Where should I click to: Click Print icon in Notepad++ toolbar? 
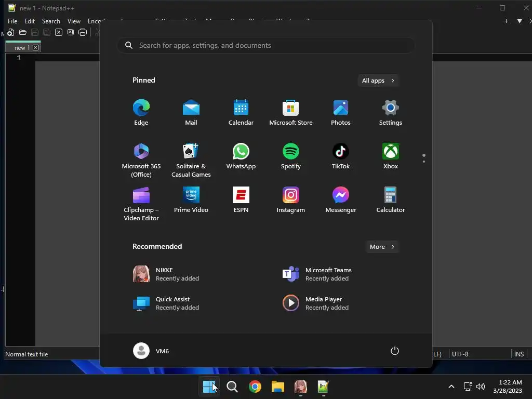coord(83,32)
